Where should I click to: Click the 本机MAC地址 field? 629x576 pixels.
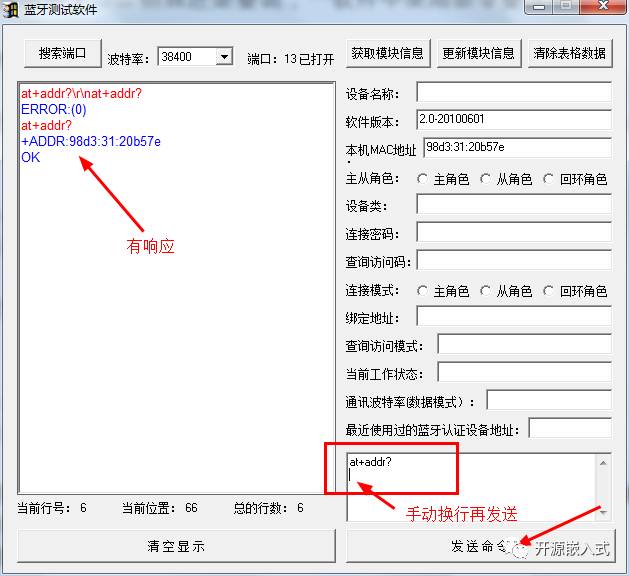coord(517,148)
